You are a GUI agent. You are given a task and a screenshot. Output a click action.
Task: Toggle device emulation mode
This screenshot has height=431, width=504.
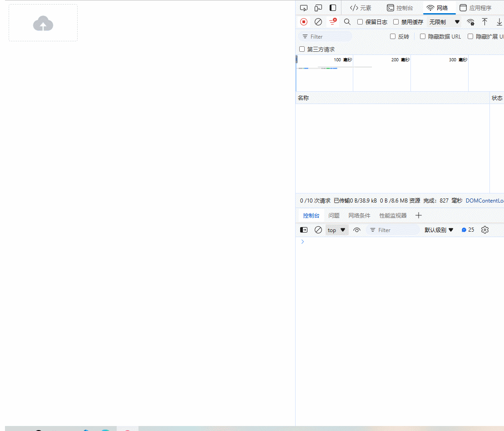pos(318,8)
